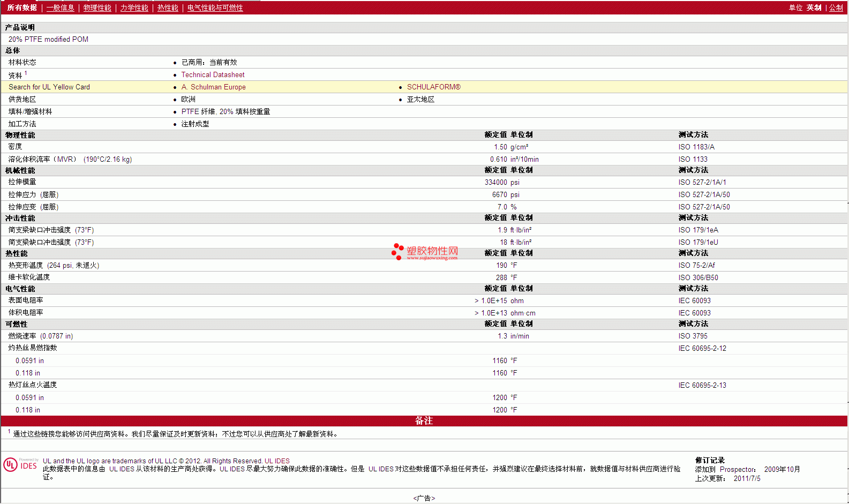Click the 物理性能 section header
The width and height of the screenshot is (849, 504).
(20, 136)
